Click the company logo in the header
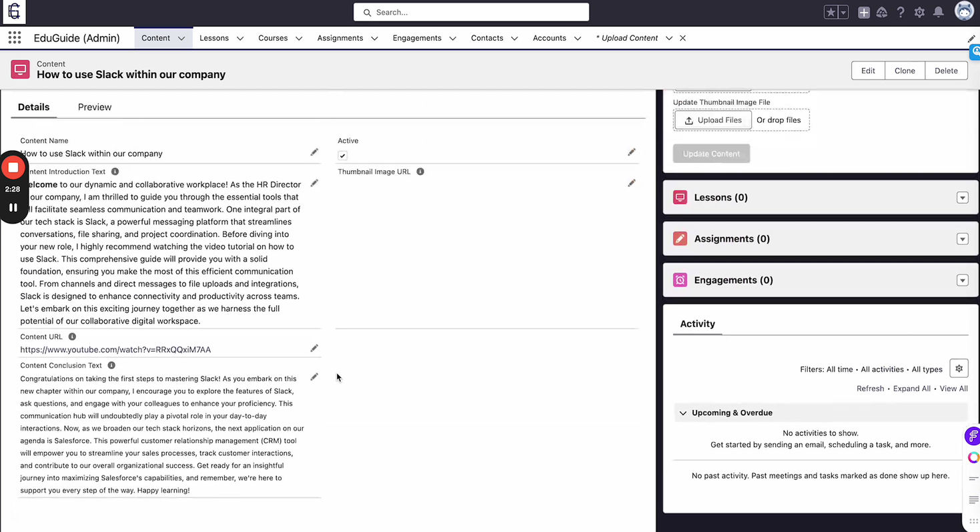The height and width of the screenshot is (532, 980). coord(14,11)
